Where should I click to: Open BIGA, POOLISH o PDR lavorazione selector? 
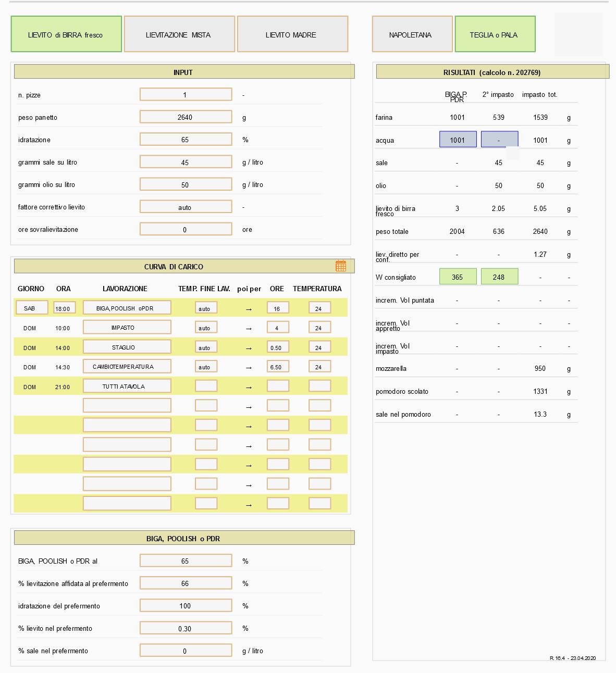[127, 308]
